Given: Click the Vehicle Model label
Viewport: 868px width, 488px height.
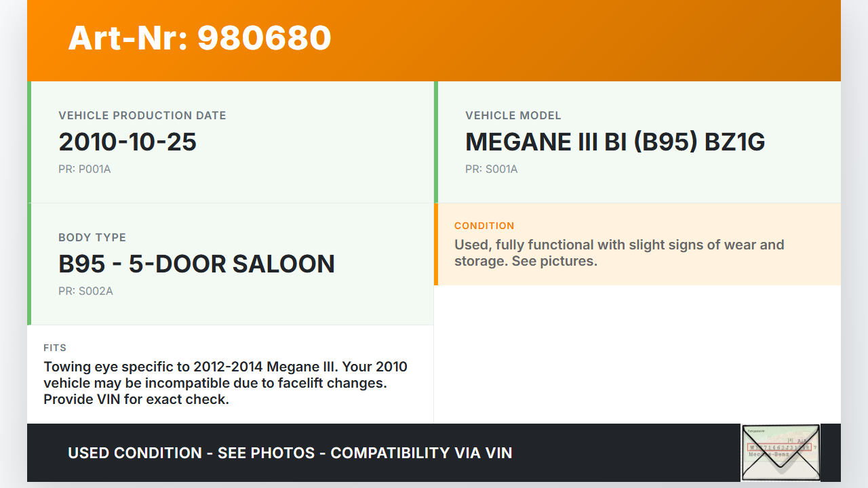Looking at the screenshot, I should tap(513, 115).
